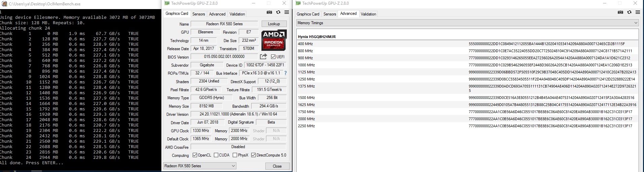This screenshot has height=172, width=644.
Task: Enable the CUDA checkbox
Action: tap(216, 155)
